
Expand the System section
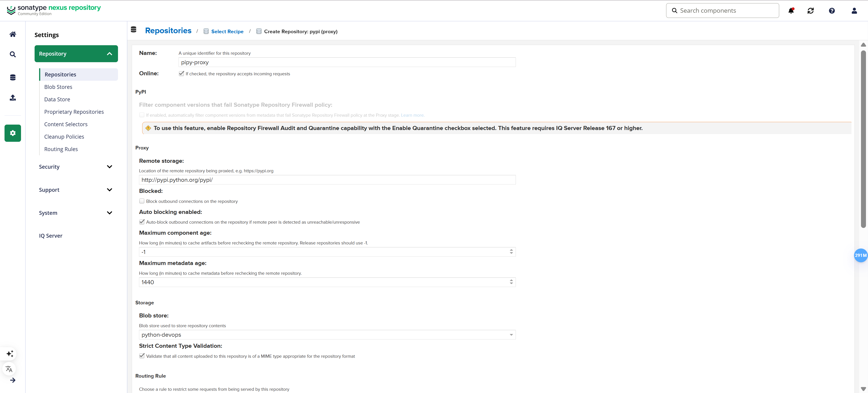coord(76,213)
